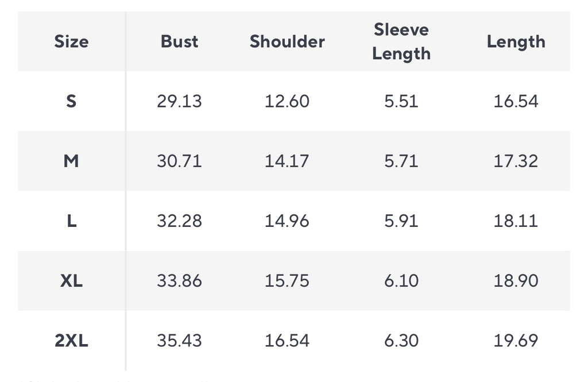588x382 pixels.
Task: Select length value 18.90
Action: [516, 281]
